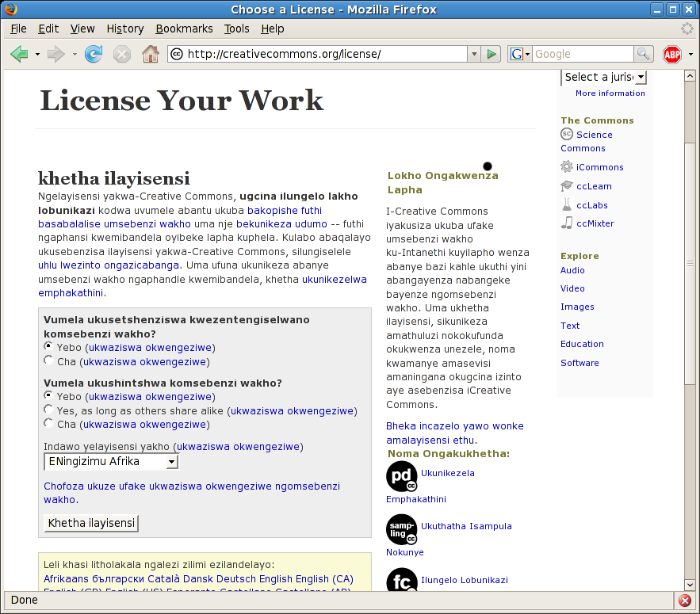Click the green Go arrow beside the URL
This screenshot has height=614, width=700.
(x=492, y=55)
